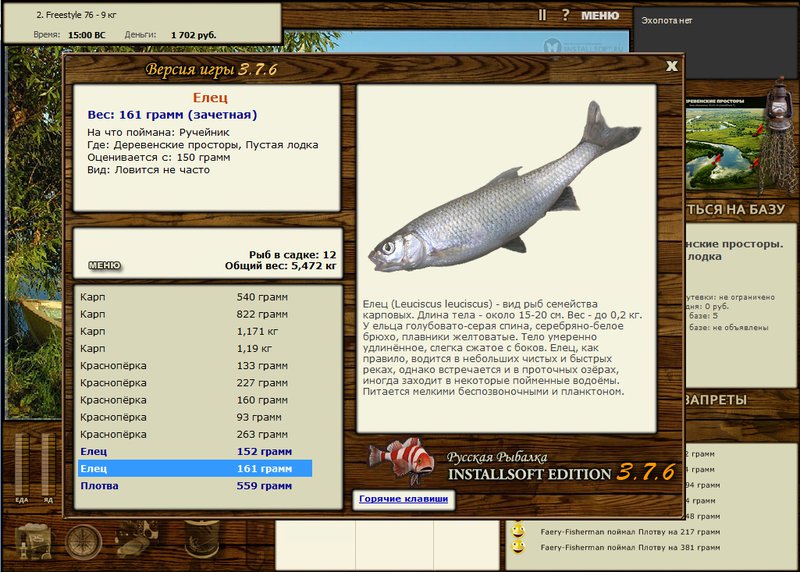Select the Краснопёрка 227 грамм row
The height and width of the screenshot is (572, 800).
click(x=195, y=383)
